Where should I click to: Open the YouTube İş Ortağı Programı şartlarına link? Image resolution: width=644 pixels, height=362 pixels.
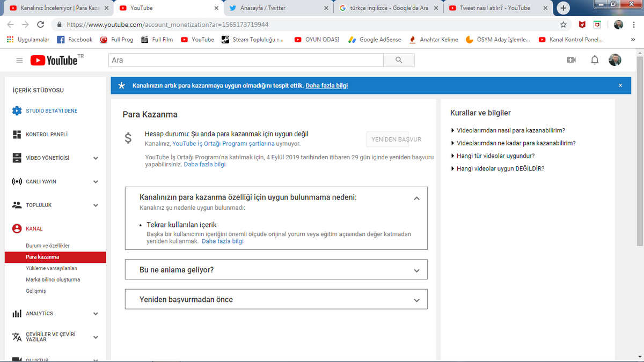pos(223,144)
